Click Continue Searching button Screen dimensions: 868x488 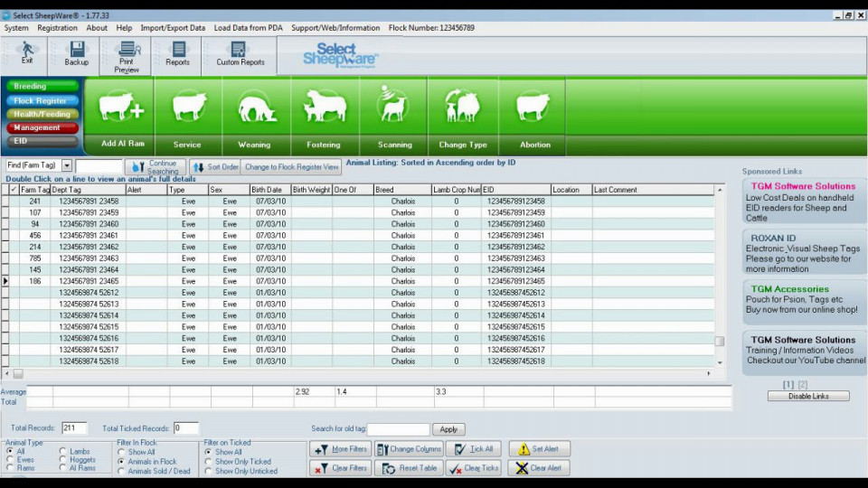tap(156, 167)
